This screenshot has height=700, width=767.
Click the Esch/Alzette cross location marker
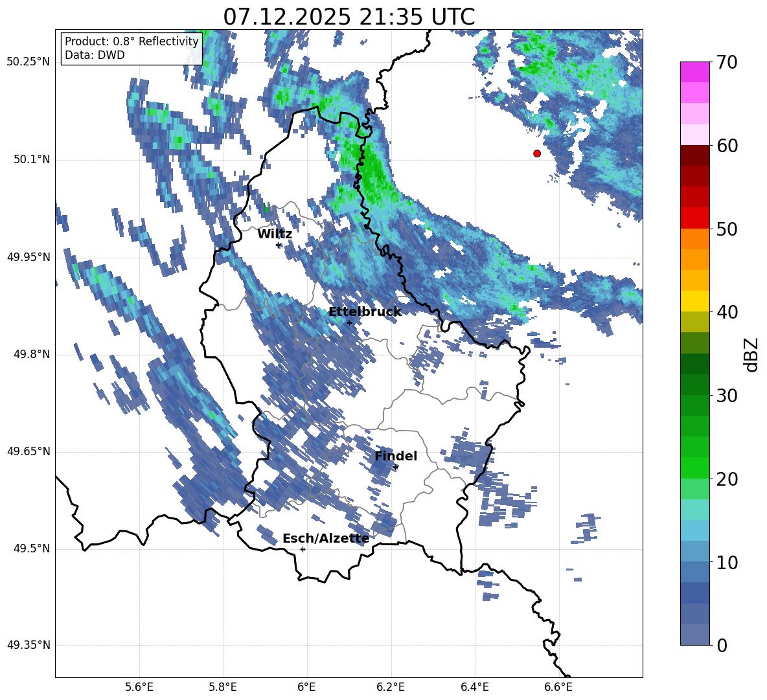pos(303,549)
